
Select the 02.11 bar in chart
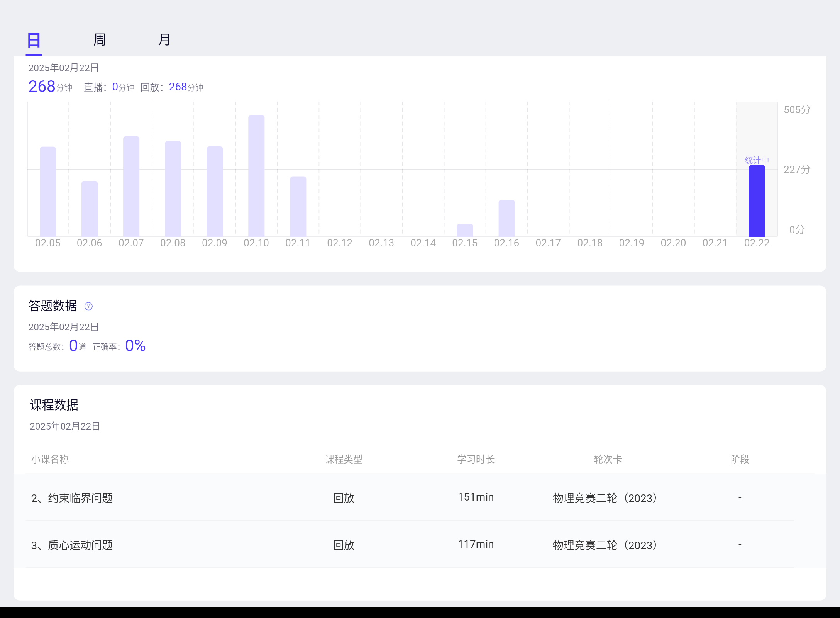[x=298, y=206]
